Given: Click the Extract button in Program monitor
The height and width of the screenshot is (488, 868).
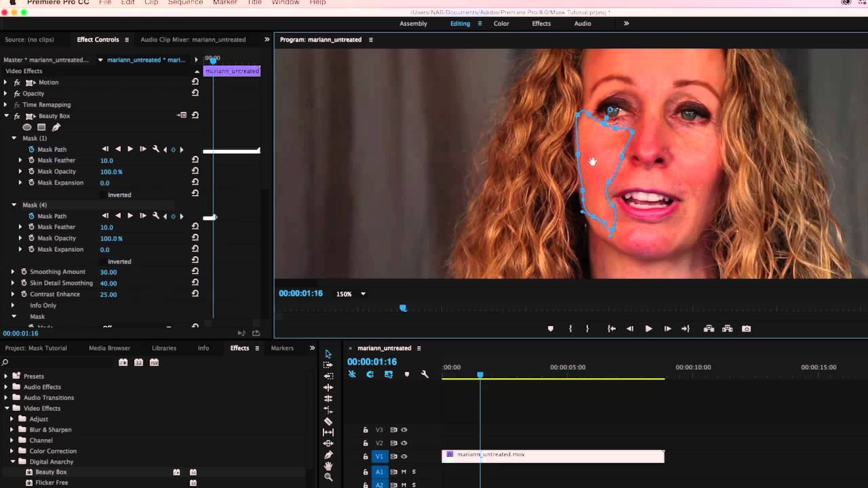Looking at the screenshot, I should click(x=727, y=329).
